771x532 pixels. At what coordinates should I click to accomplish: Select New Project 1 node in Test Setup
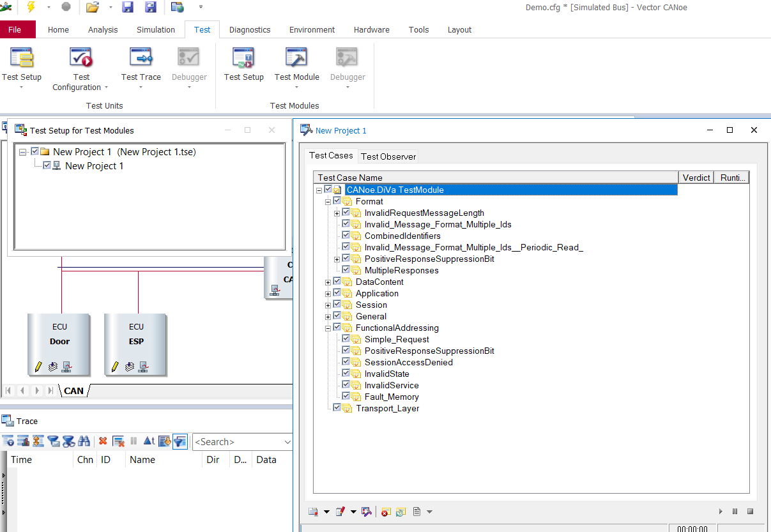tap(95, 165)
